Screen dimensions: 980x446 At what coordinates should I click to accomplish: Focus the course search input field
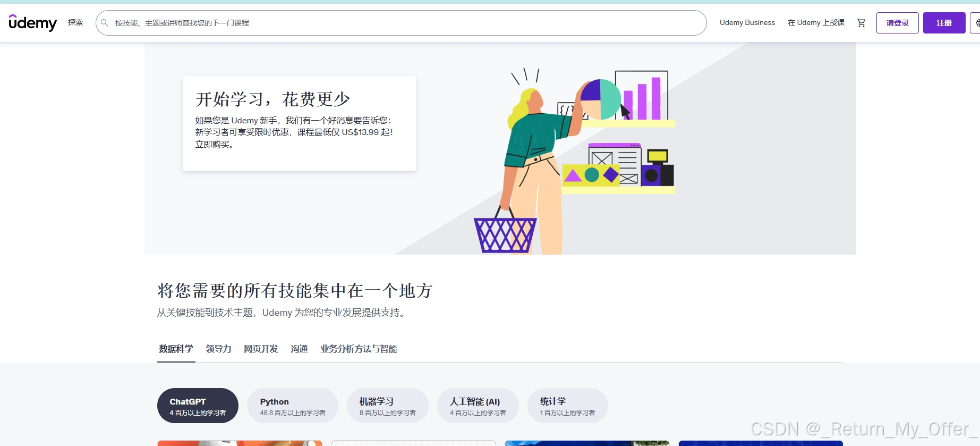[x=401, y=23]
